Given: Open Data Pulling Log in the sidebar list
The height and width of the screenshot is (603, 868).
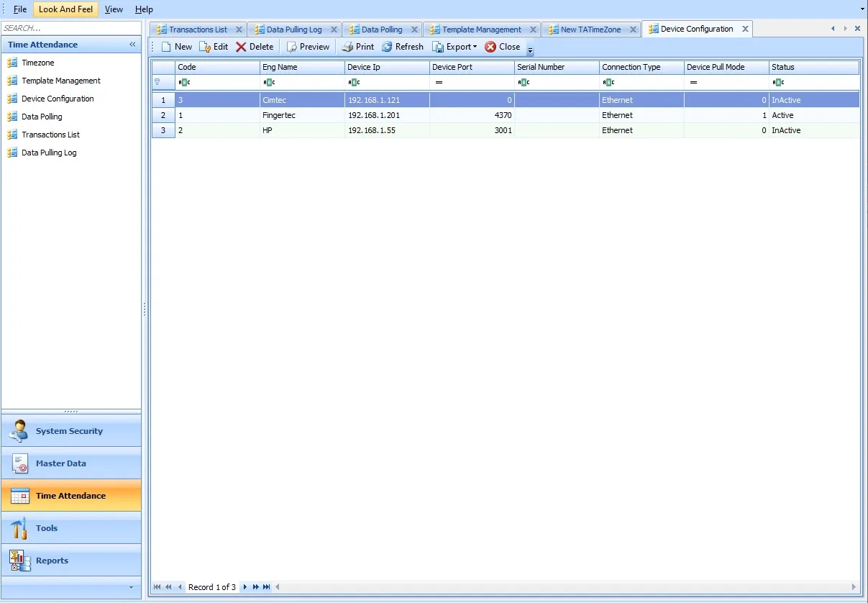Looking at the screenshot, I should click(49, 153).
